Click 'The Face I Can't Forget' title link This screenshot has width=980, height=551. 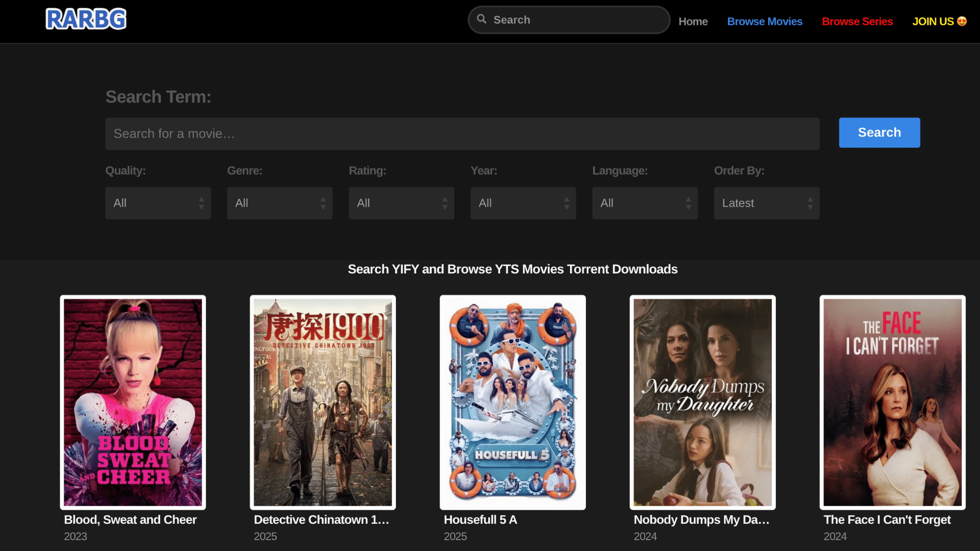887,520
